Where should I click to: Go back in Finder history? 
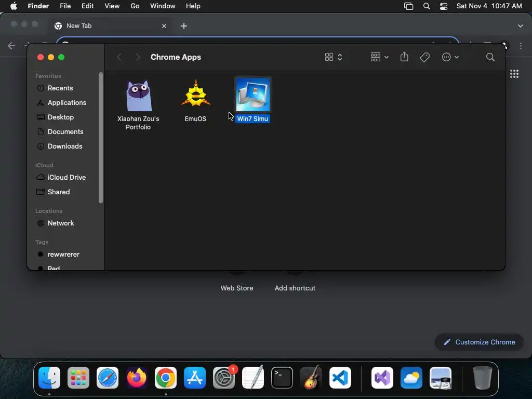(x=119, y=57)
